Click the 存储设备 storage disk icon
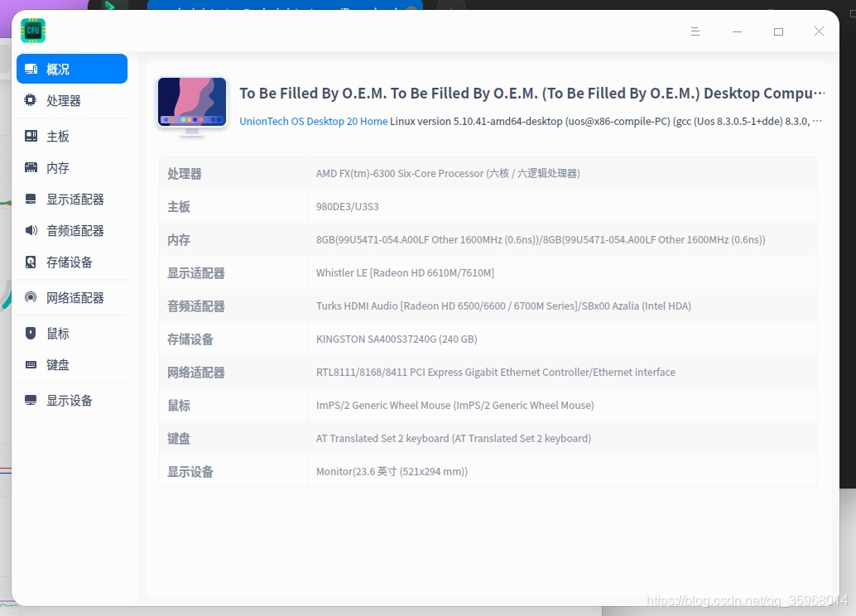Viewport: 856px width, 616px height. click(x=31, y=262)
